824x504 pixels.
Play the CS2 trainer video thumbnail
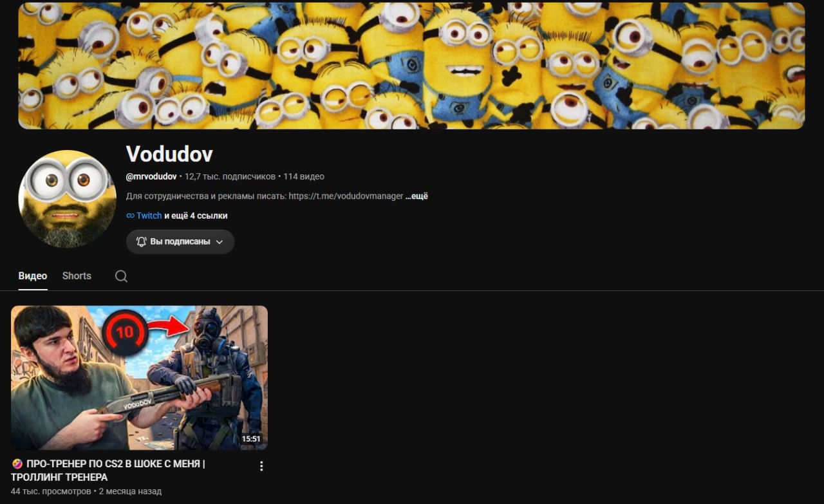139,378
